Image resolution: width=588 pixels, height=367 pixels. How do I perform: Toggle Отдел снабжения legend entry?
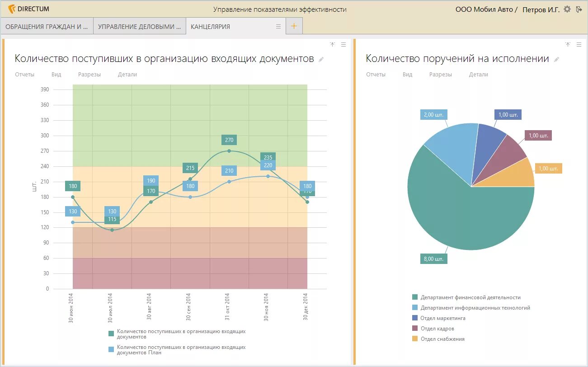click(x=438, y=339)
